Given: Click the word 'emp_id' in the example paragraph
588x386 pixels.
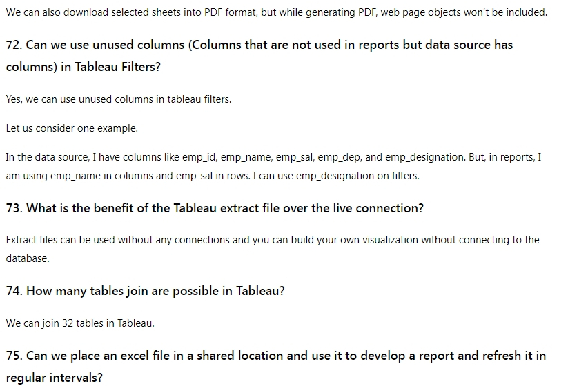Looking at the screenshot, I should (x=199, y=157).
